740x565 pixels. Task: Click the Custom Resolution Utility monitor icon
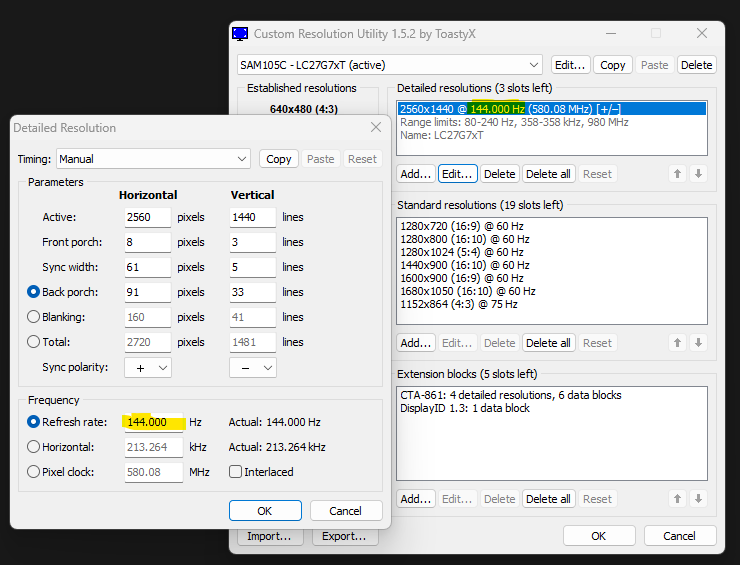point(240,34)
